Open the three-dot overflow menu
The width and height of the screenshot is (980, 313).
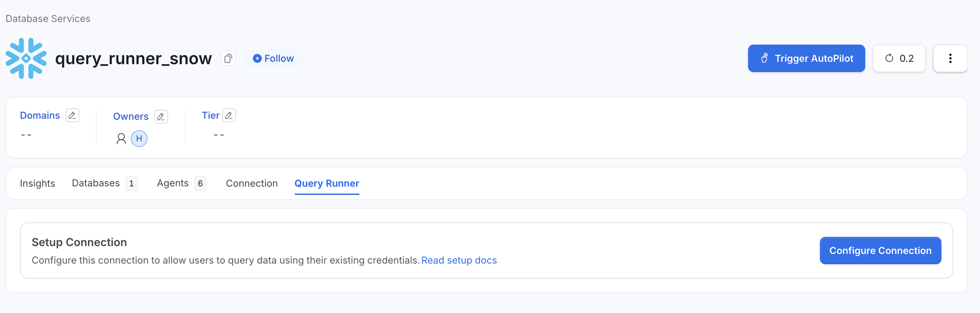tap(950, 58)
